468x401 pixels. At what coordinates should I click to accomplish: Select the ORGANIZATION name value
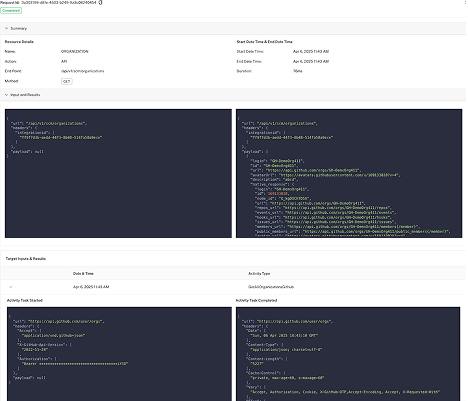[75, 51]
